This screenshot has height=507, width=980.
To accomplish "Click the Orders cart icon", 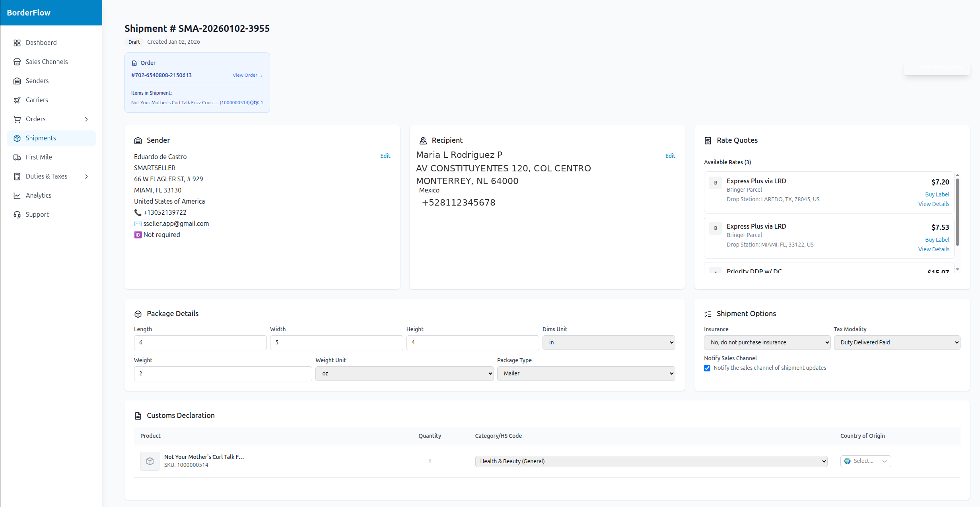I will tap(17, 119).
